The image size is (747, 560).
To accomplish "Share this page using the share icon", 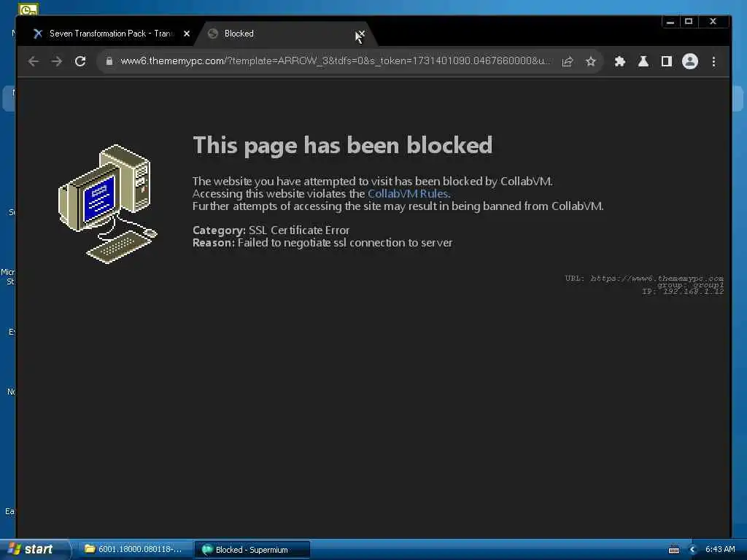I will pyautogui.click(x=567, y=61).
